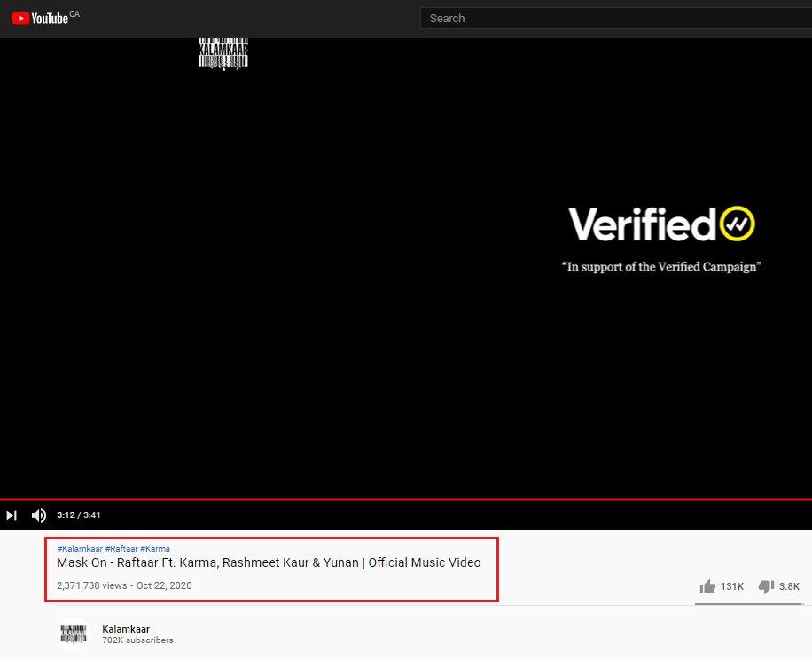Click the 131K likes count

tap(731, 586)
